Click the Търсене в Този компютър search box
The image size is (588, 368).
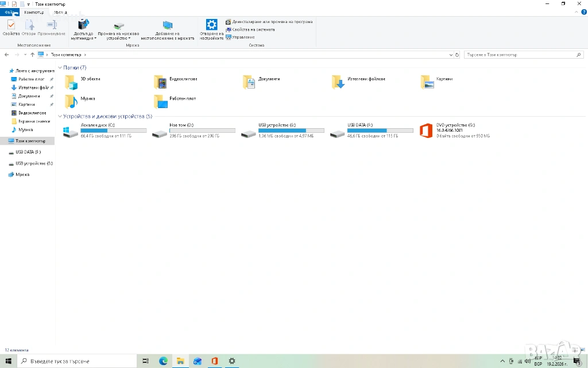click(x=520, y=55)
